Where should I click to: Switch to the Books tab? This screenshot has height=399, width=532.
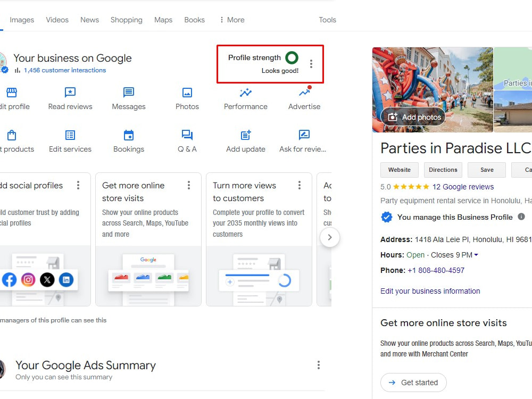pos(194,20)
